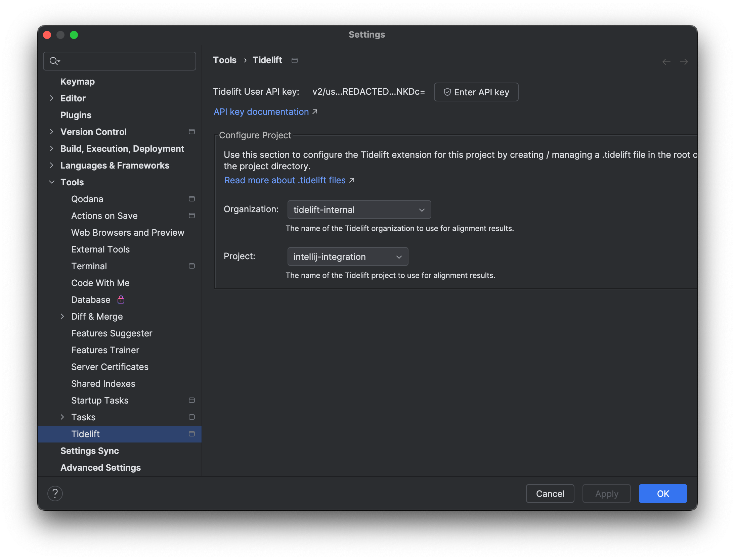The height and width of the screenshot is (560, 735).
Task: Click the project icon on Startup Tasks row
Action: (192, 400)
